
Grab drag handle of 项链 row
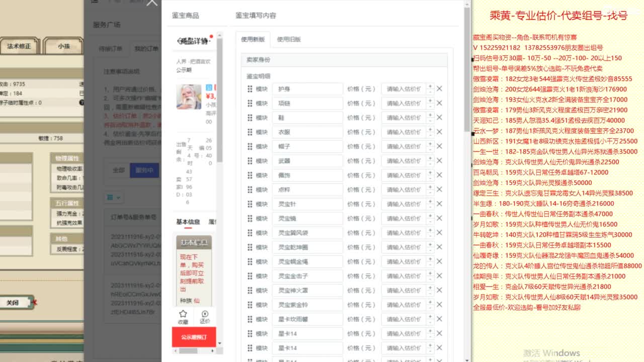(250, 103)
